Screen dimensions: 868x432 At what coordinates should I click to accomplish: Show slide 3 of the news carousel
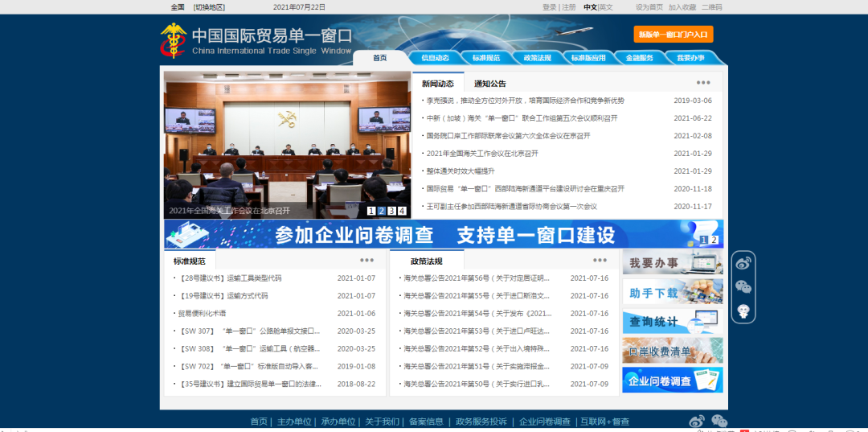391,211
